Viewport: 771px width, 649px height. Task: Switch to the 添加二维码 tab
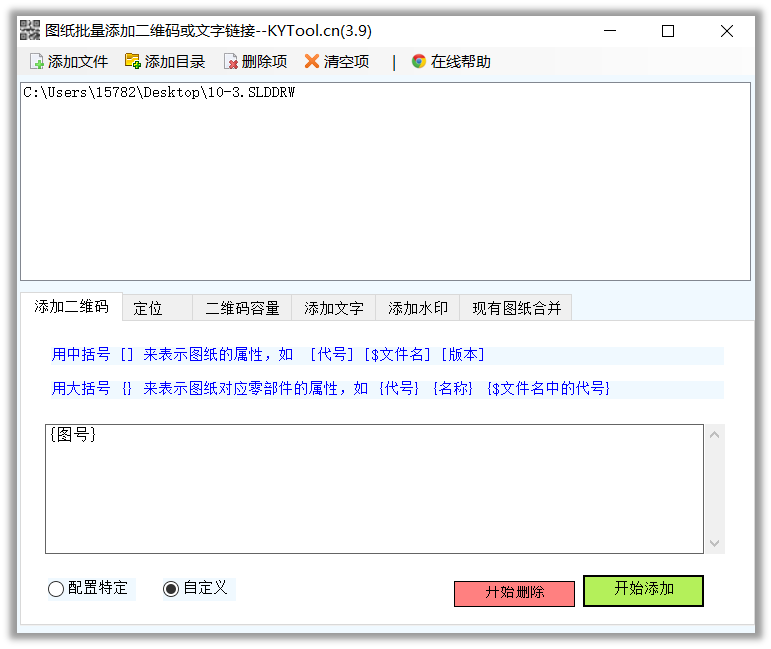pos(71,306)
